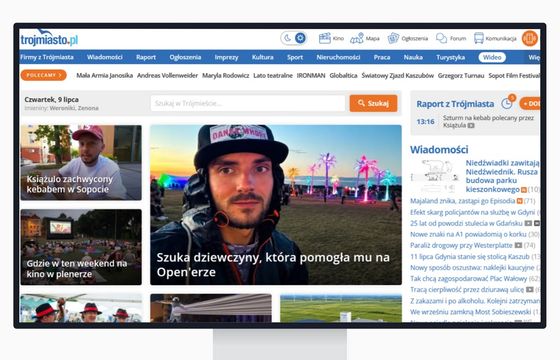Open the kino w plenerze thumbnail
Viewport: 560px width, 360px height.
click(x=81, y=247)
